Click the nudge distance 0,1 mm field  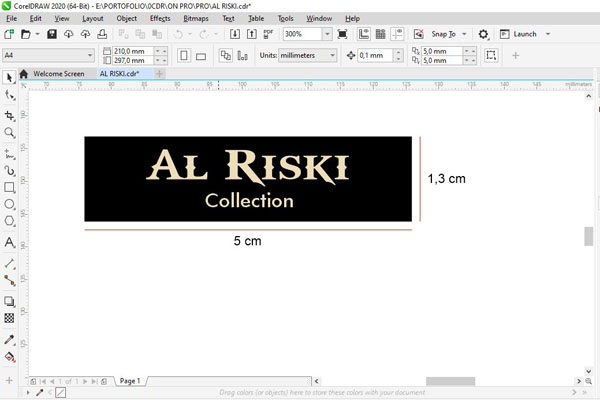point(374,56)
